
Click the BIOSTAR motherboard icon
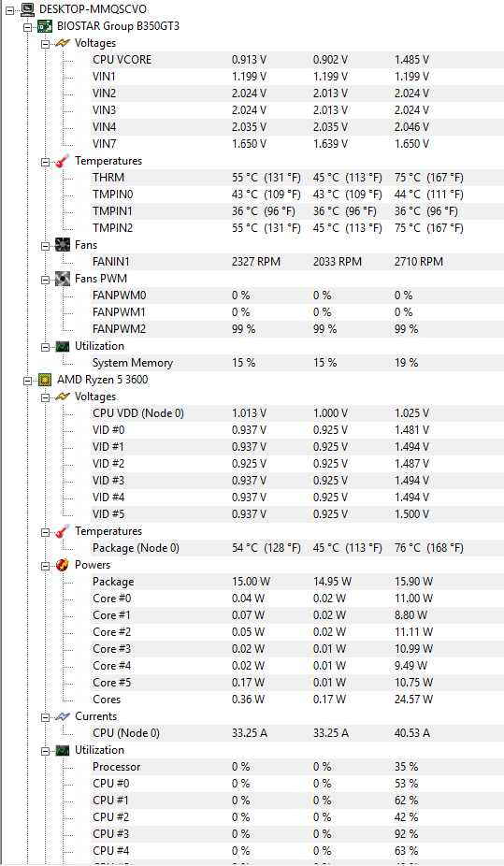(45, 26)
